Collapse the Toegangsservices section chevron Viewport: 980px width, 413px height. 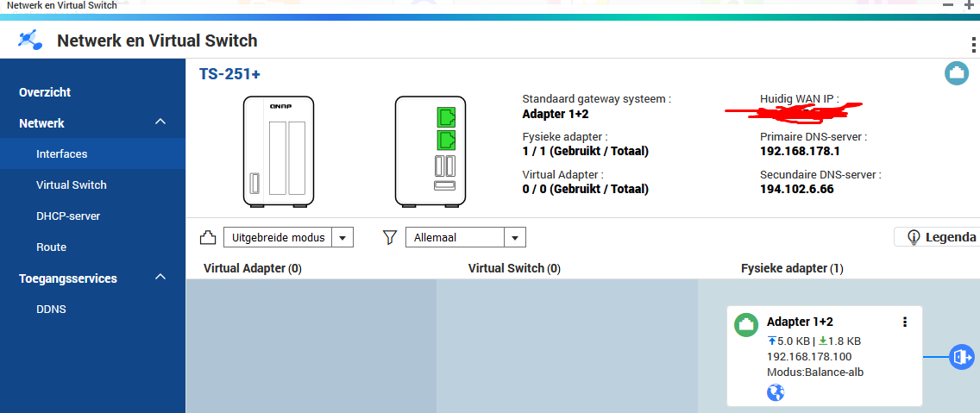pos(160,278)
